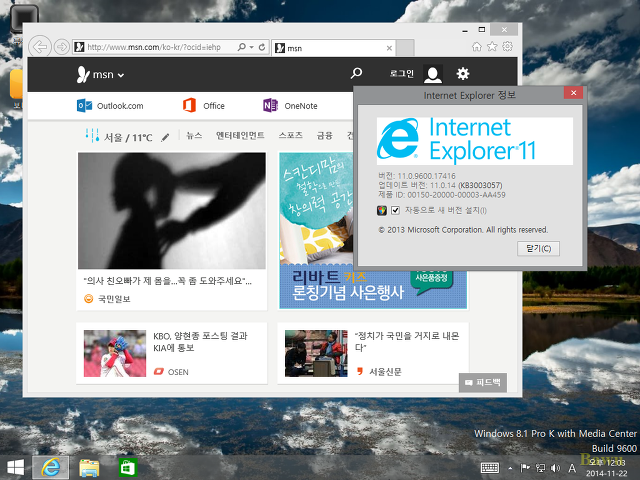Image resolution: width=640 pixels, height=480 pixels.
Task: Edit weather location with pencil icon
Action: coord(165,138)
